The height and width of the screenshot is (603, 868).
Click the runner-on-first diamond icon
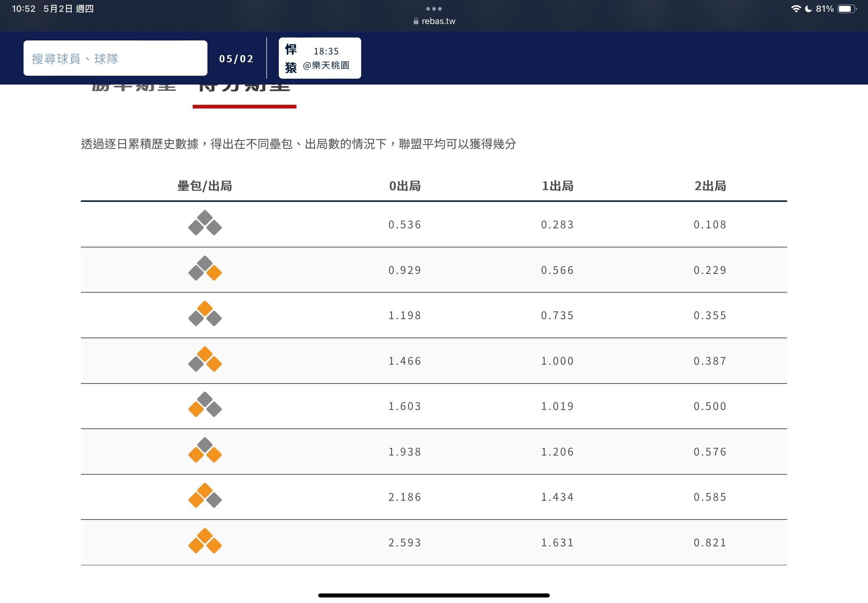tap(205, 268)
